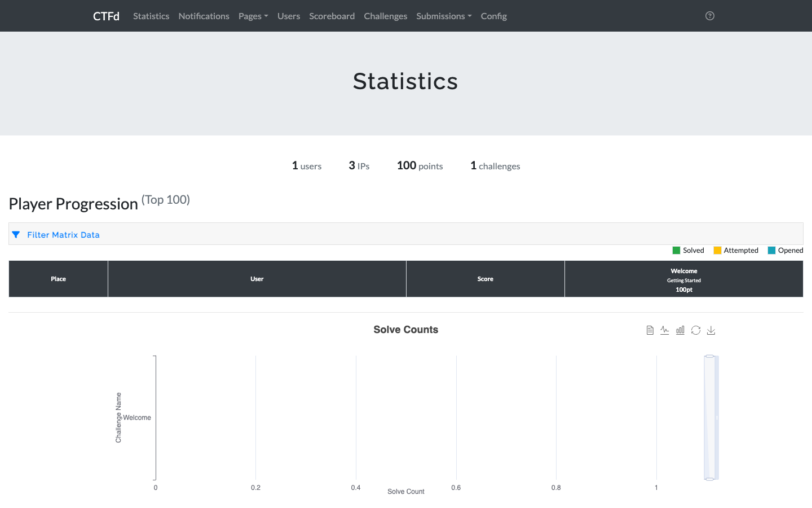Screen dimensions: 812x508
Task: Click the "100 points" statistic
Action: pos(420,165)
